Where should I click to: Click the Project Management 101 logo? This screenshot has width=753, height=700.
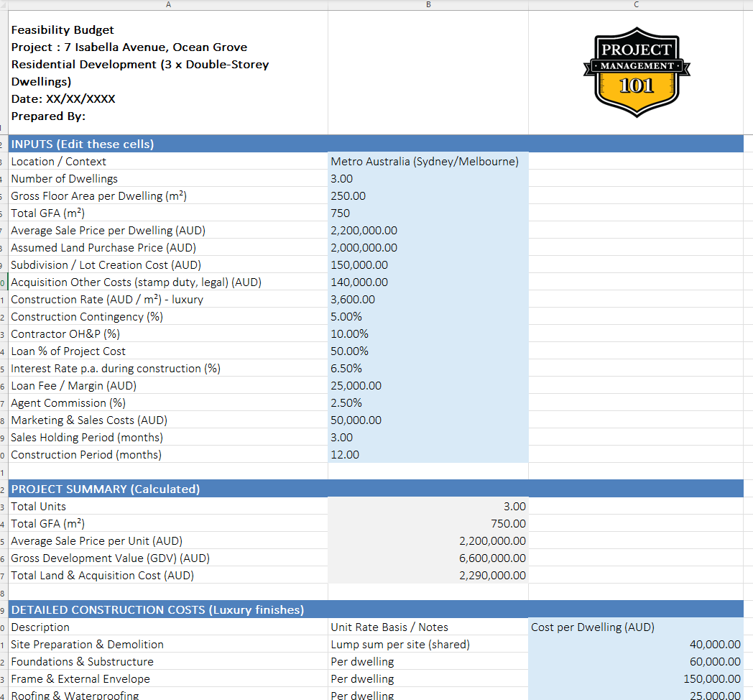point(636,71)
